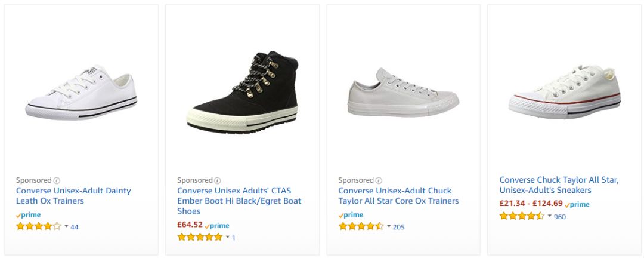Open Converse Unisex-Adult Dainty Leath Ox Trainers link
Image resolution: width=644 pixels, height=258 pixels.
coord(73,196)
